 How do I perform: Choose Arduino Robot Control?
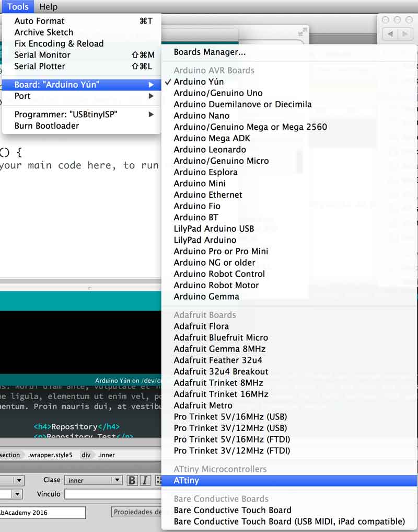point(289,274)
